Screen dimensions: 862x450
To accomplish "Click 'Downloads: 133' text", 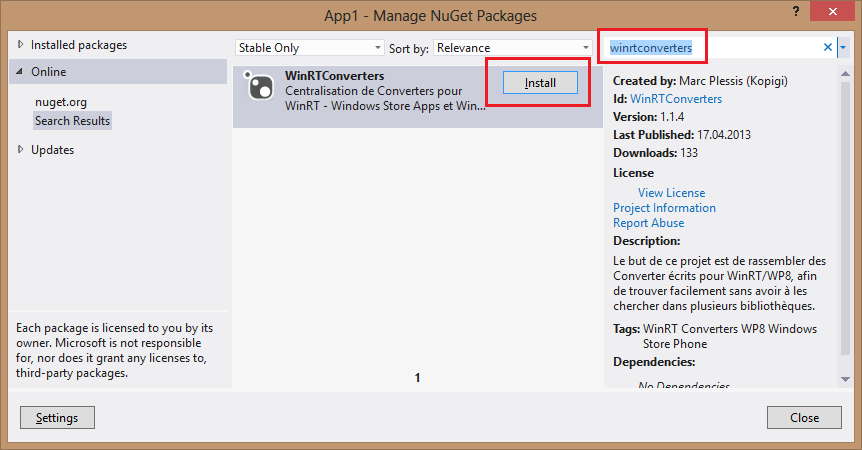I will [x=655, y=153].
